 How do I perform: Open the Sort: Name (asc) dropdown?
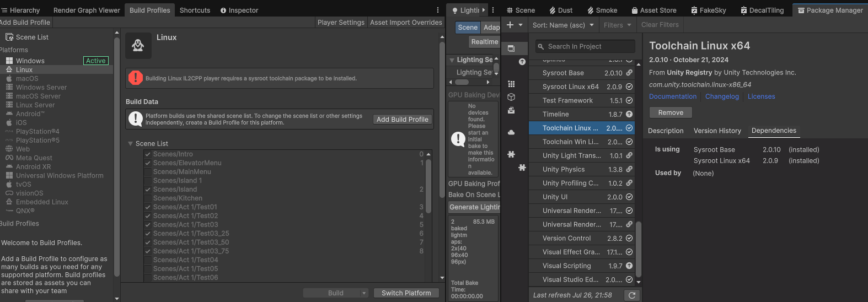pyautogui.click(x=563, y=25)
